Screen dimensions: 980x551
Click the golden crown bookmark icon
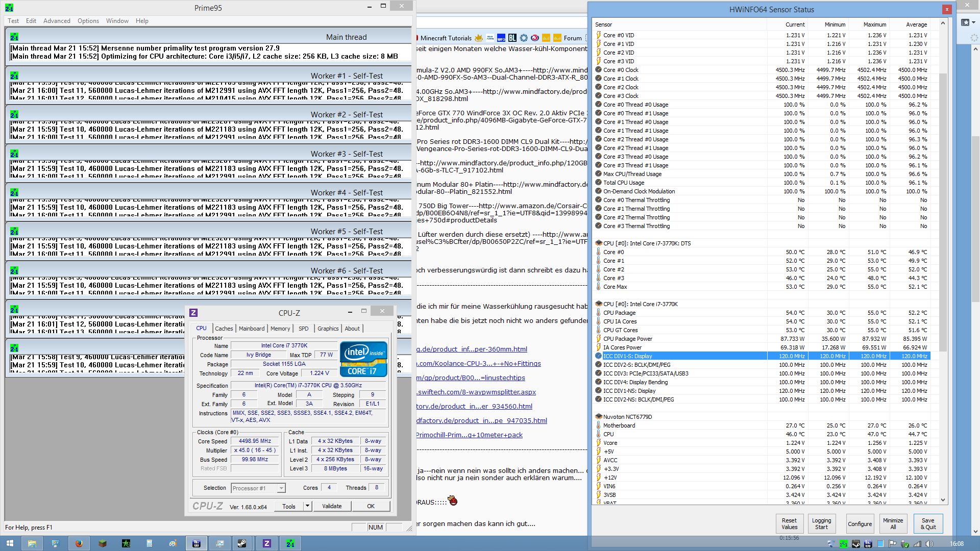point(479,38)
